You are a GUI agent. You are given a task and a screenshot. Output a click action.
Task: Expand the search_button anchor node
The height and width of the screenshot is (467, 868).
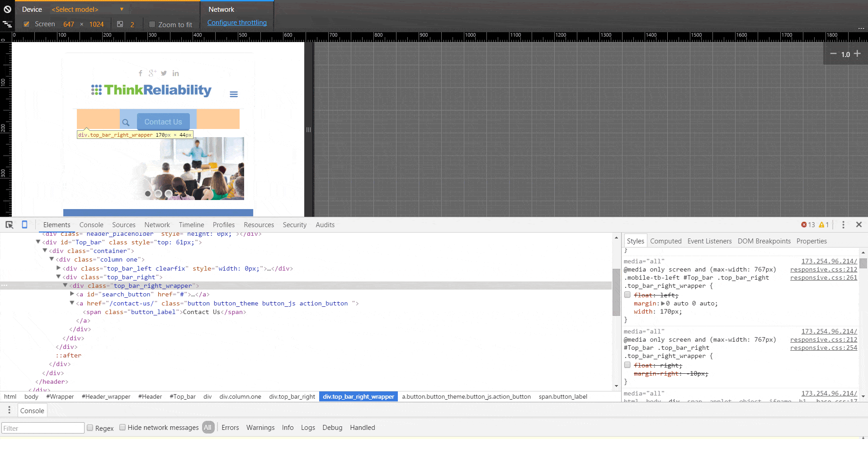pos(72,294)
